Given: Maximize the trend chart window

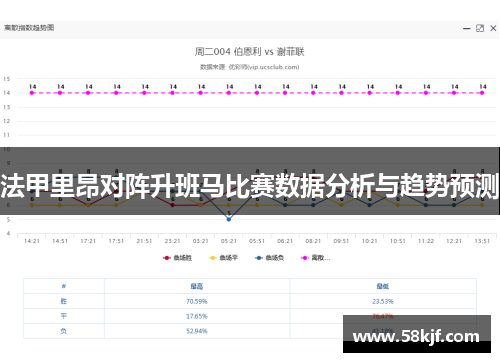Looking at the screenshot, I should (480, 28).
